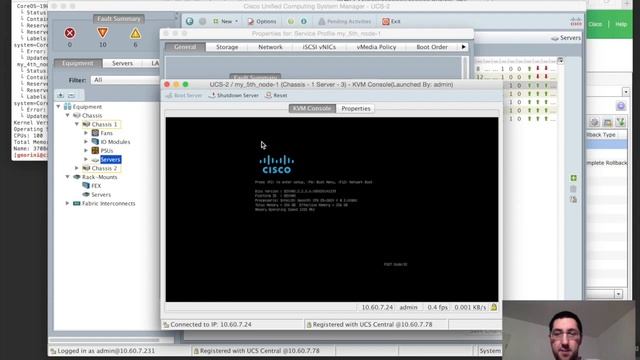This screenshot has height=360, width=640.
Task: Click the 10.60.7.24 address in KVM status bar
Action: (377, 307)
